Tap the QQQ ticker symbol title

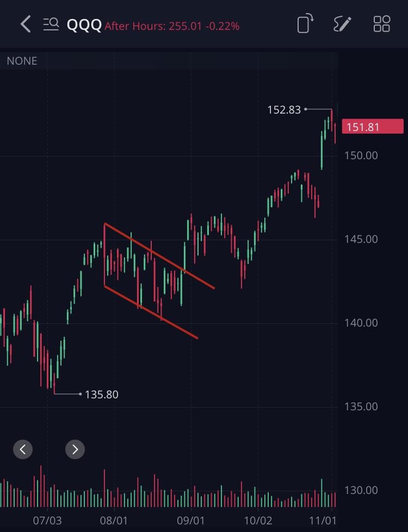coord(84,25)
